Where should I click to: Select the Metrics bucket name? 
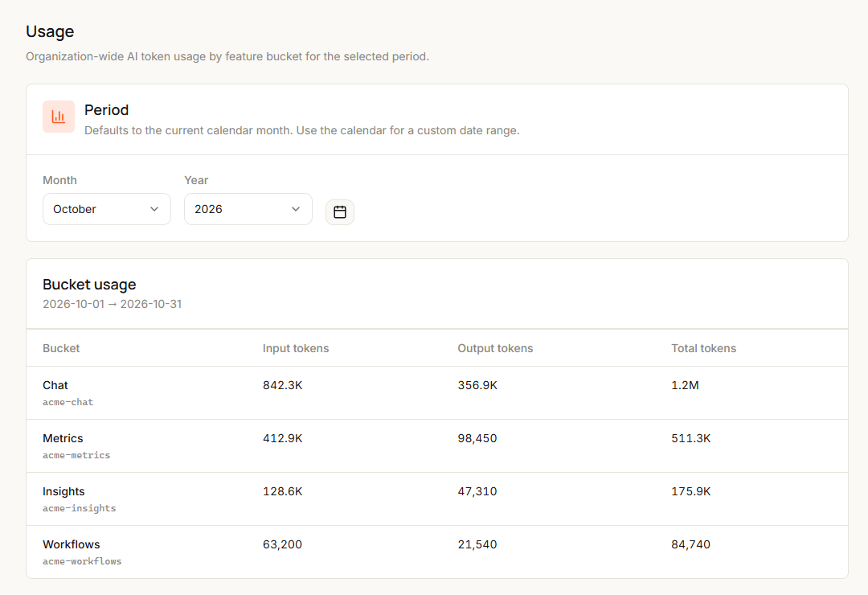pos(63,438)
